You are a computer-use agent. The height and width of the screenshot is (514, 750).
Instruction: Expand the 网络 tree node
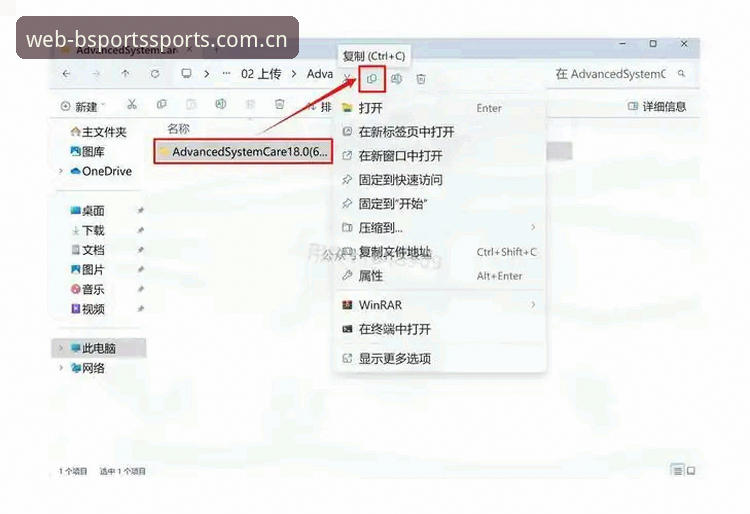(61, 368)
